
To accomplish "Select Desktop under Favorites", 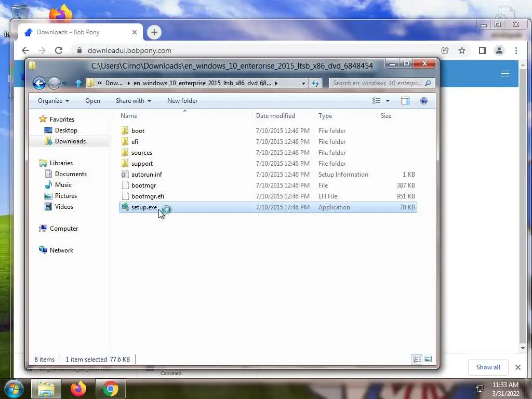I will click(66, 130).
